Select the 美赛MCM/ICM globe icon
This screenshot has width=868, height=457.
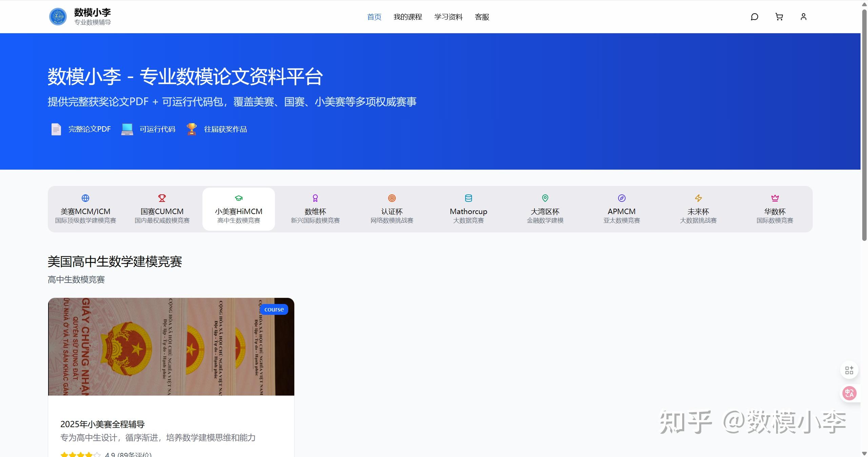85,198
